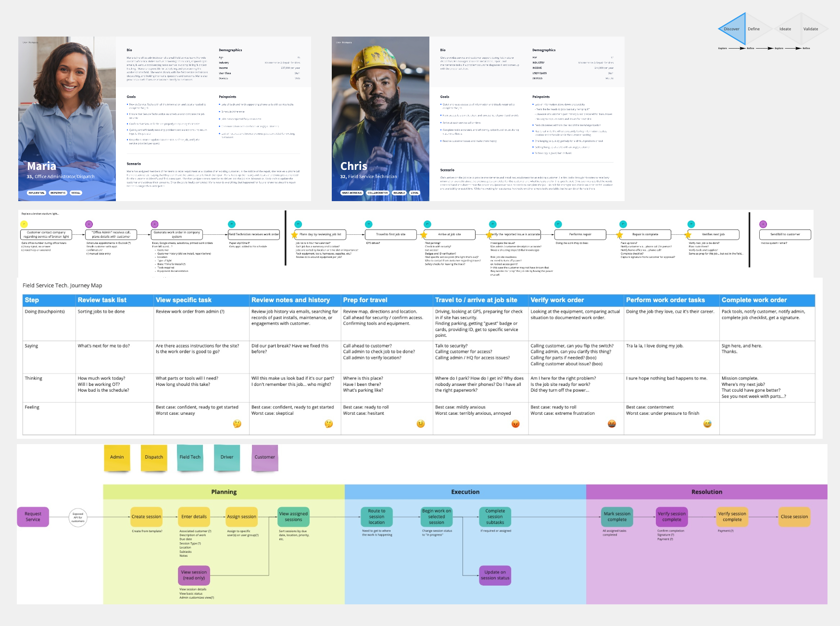The height and width of the screenshot is (626, 840).
Task: Select the yellow Admin sticky note
Action: coord(117,457)
